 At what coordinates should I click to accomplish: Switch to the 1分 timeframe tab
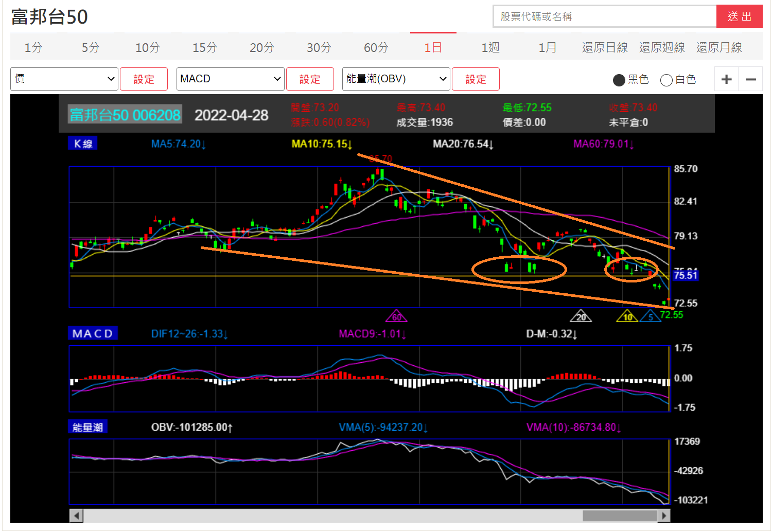[33, 47]
